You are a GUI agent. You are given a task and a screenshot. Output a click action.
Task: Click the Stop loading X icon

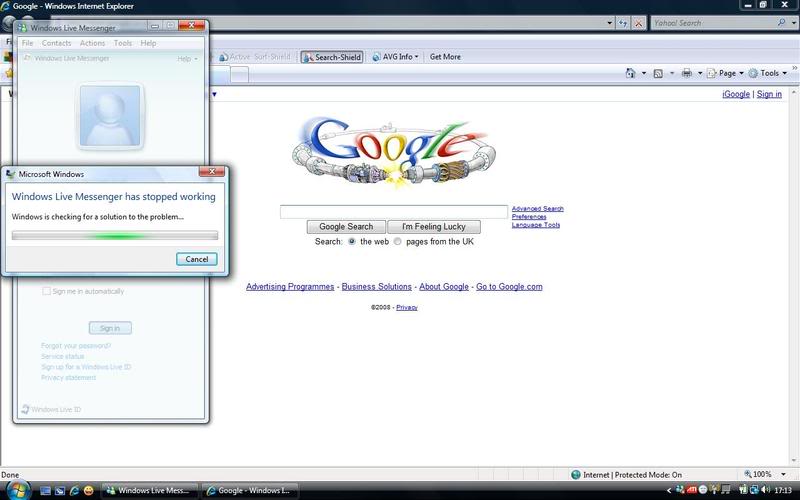[639, 22]
